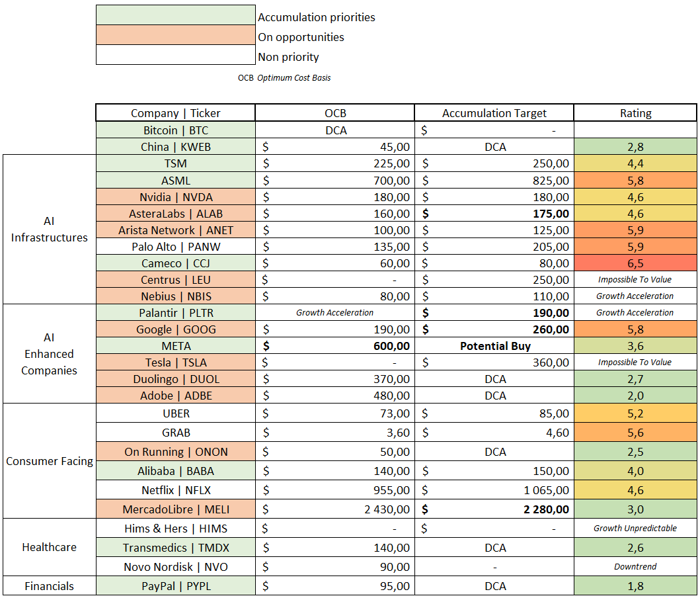The width and height of the screenshot is (700, 598).
Task: Click the 'Nebius | NBIS' cell
Action: coord(175,296)
